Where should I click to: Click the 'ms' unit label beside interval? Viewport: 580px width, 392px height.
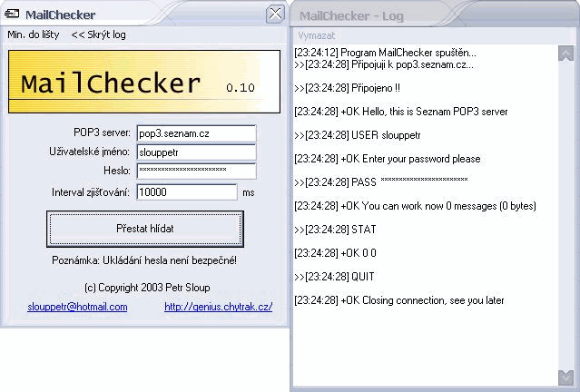point(249,192)
